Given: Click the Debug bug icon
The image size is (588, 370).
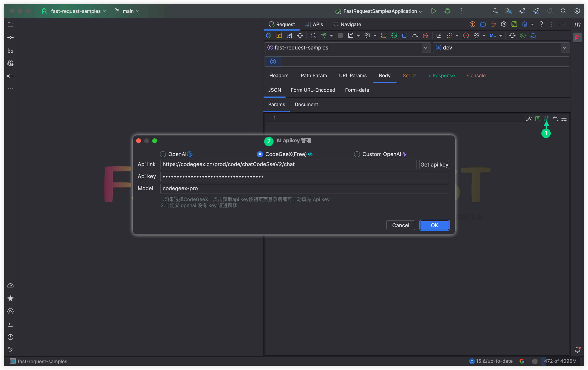Looking at the screenshot, I should [447, 11].
